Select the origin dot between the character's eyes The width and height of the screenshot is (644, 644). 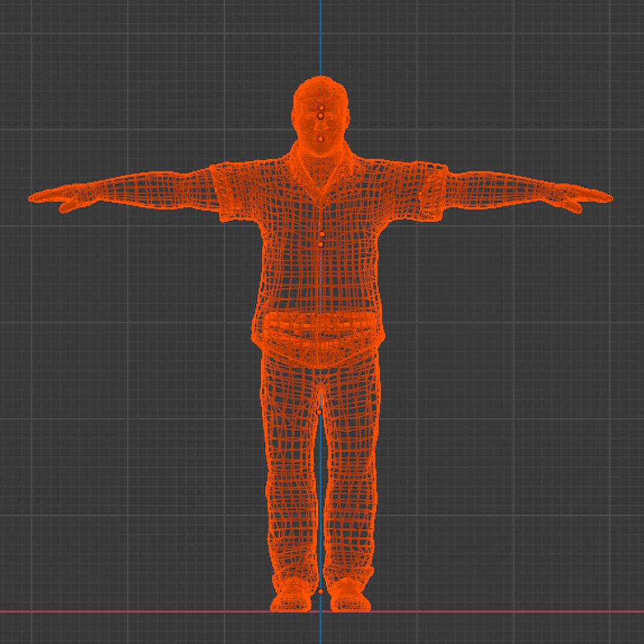(x=320, y=116)
